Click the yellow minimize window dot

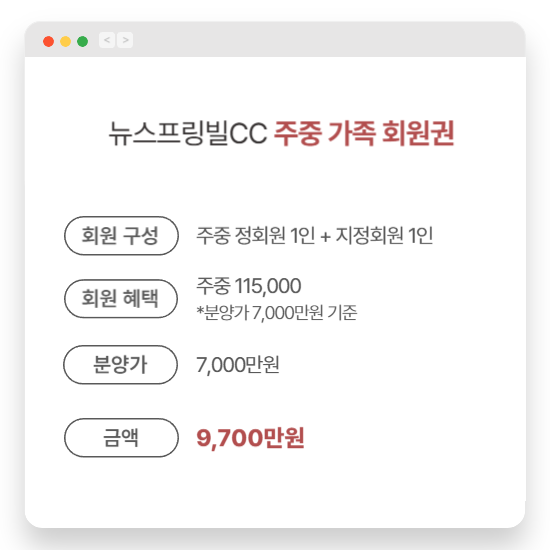[66, 41]
